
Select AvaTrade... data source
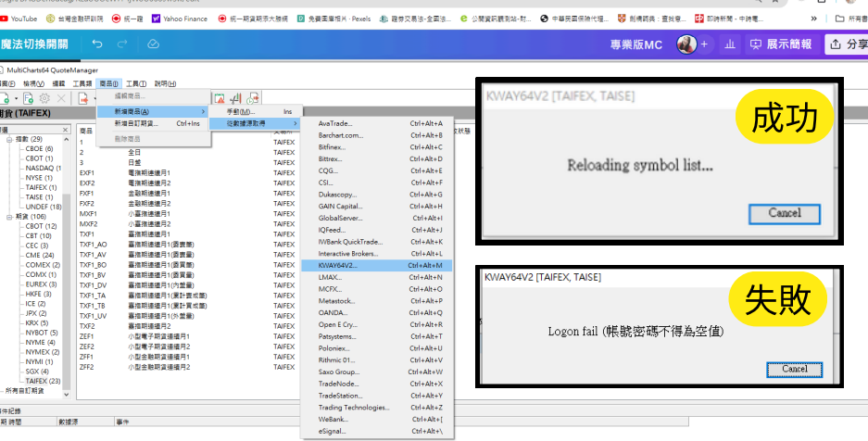pos(376,123)
